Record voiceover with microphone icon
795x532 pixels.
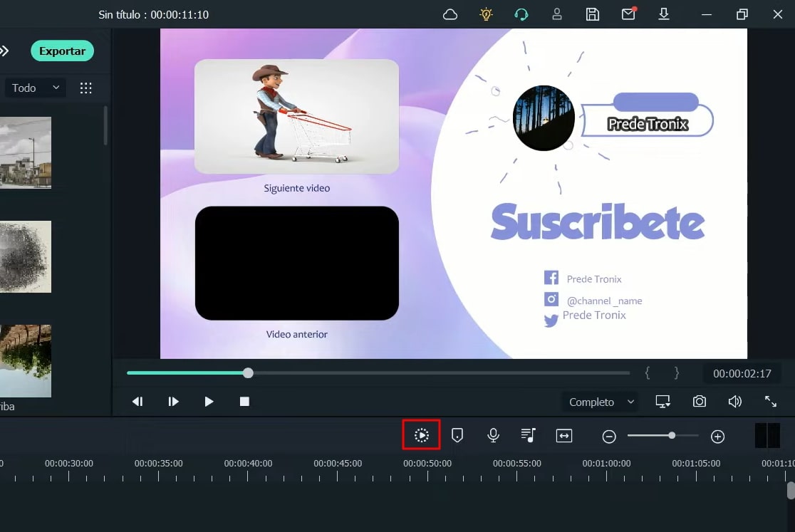tap(493, 435)
